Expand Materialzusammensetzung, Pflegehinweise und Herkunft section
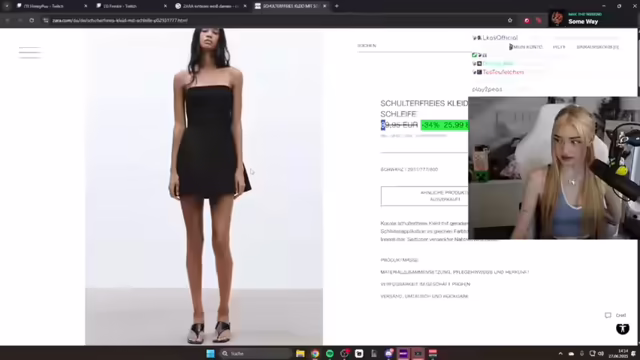 click(x=455, y=272)
